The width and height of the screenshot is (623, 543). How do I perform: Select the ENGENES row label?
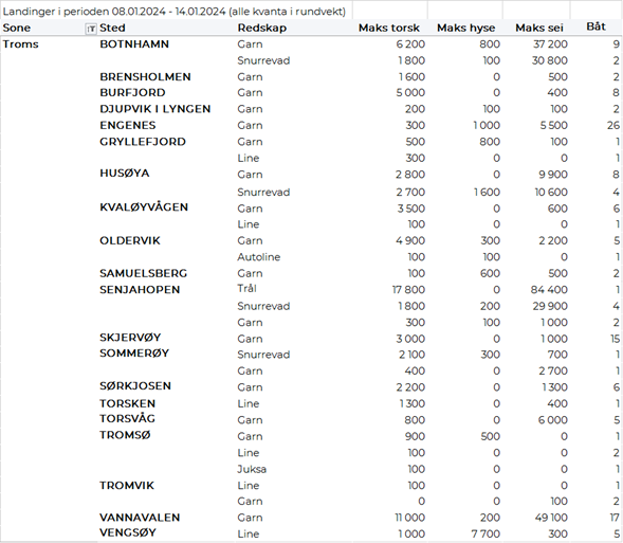point(127,126)
